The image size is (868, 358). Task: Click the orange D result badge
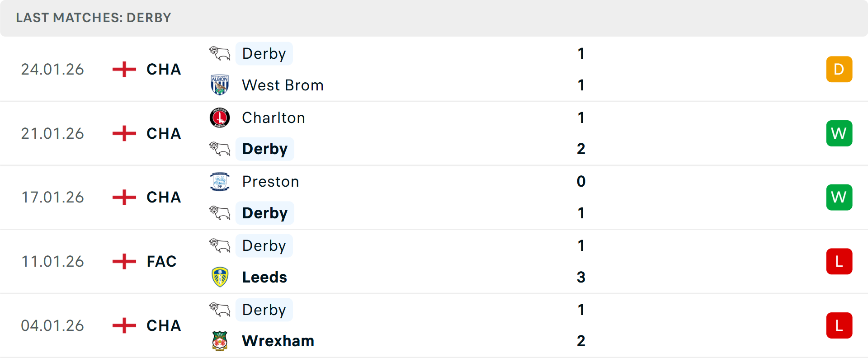pos(839,69)
